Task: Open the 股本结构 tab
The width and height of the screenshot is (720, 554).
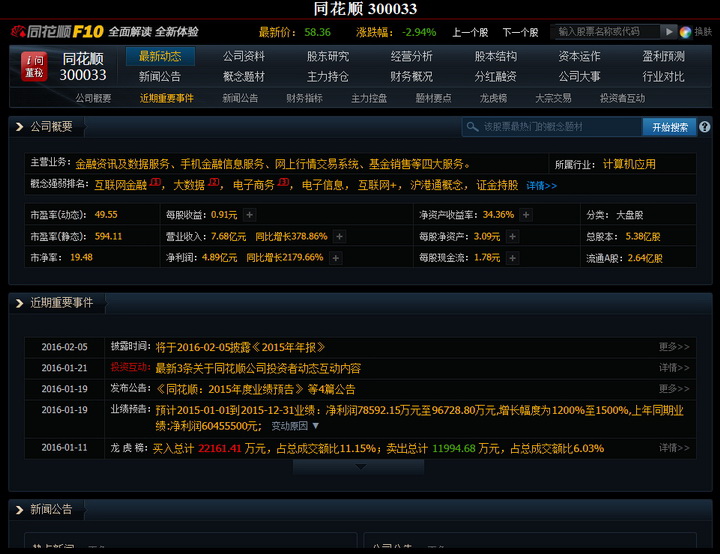Action: pos(495,57)
